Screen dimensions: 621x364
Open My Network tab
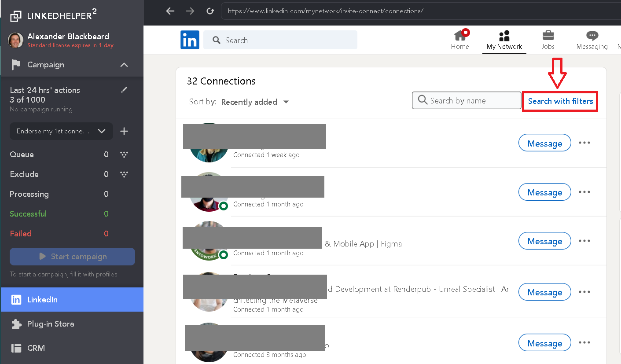[504, 40]
